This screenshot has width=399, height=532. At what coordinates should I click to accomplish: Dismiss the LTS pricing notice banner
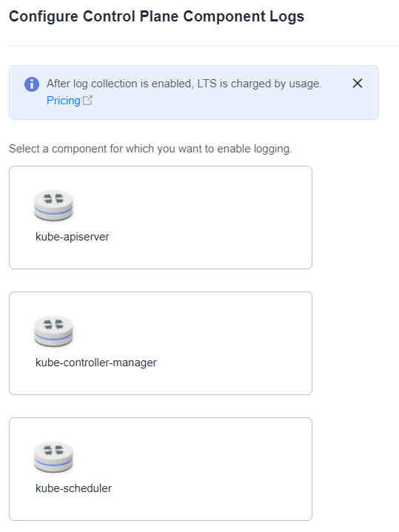tap(358, 83)
